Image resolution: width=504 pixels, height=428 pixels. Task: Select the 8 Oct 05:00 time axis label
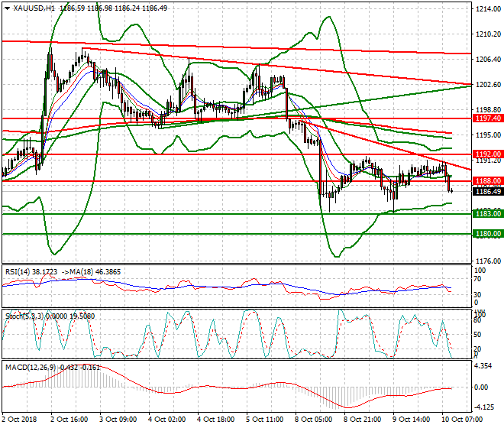click(x=313, y=420)
